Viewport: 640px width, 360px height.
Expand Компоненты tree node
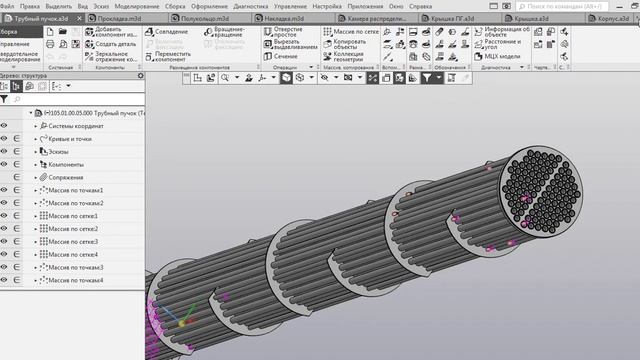[36, 165]
